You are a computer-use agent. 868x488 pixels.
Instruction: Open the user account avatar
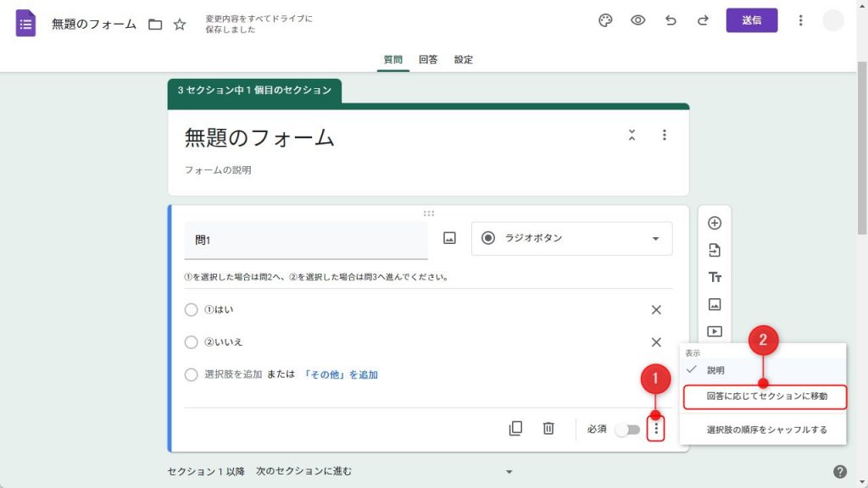point(832,20)
